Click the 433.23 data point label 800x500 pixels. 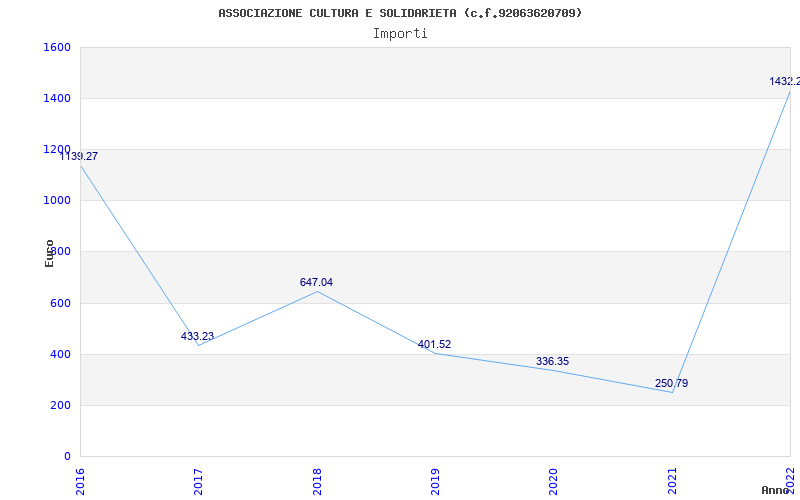click(x=197, y=337)
